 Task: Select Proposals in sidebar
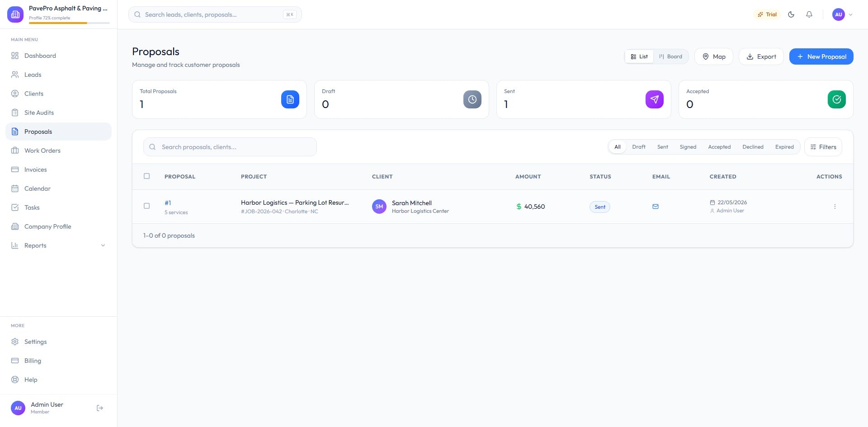pyautogui.click(x=58, y=131)
